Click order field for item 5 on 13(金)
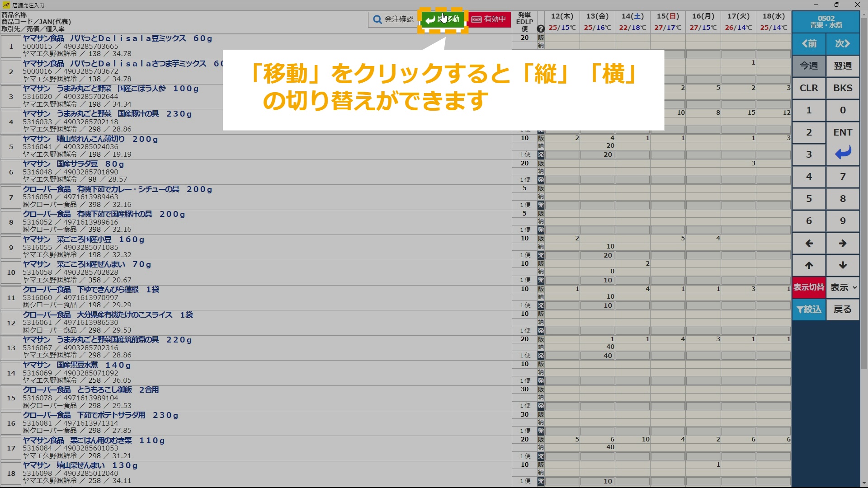 tap(597, 155)
